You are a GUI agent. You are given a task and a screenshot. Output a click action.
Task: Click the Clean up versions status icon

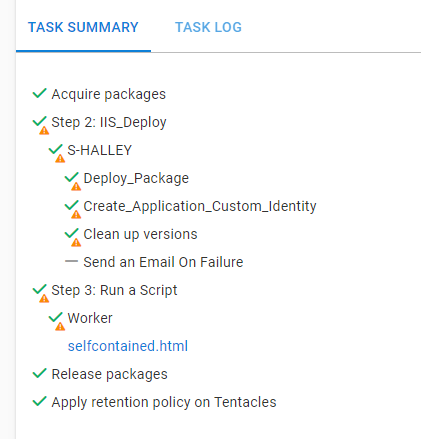pyautogui.click(x=73, y=237)
